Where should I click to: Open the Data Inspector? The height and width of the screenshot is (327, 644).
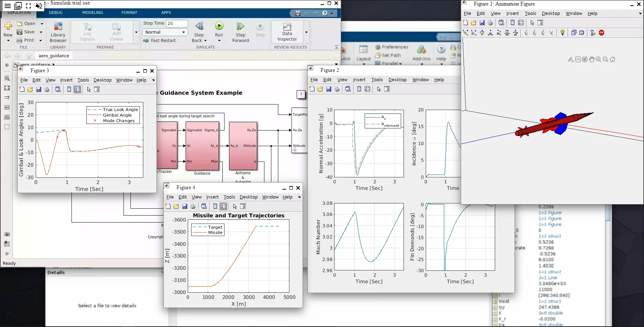click(287, 32)
